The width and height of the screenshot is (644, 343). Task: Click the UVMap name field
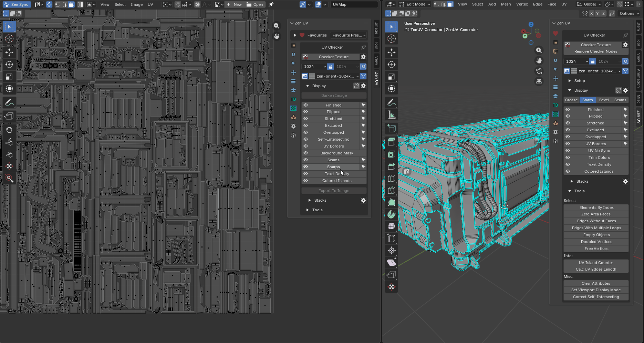point(354,4)
